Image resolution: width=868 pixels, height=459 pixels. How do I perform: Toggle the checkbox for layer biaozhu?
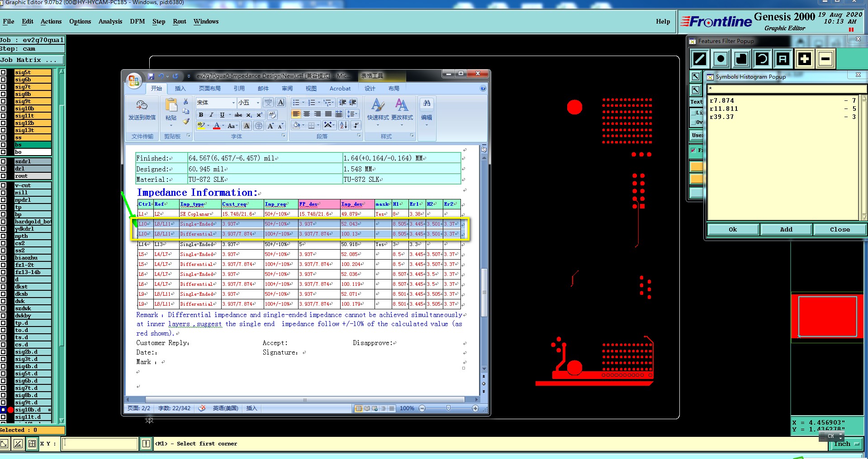(x=3, y=258)
